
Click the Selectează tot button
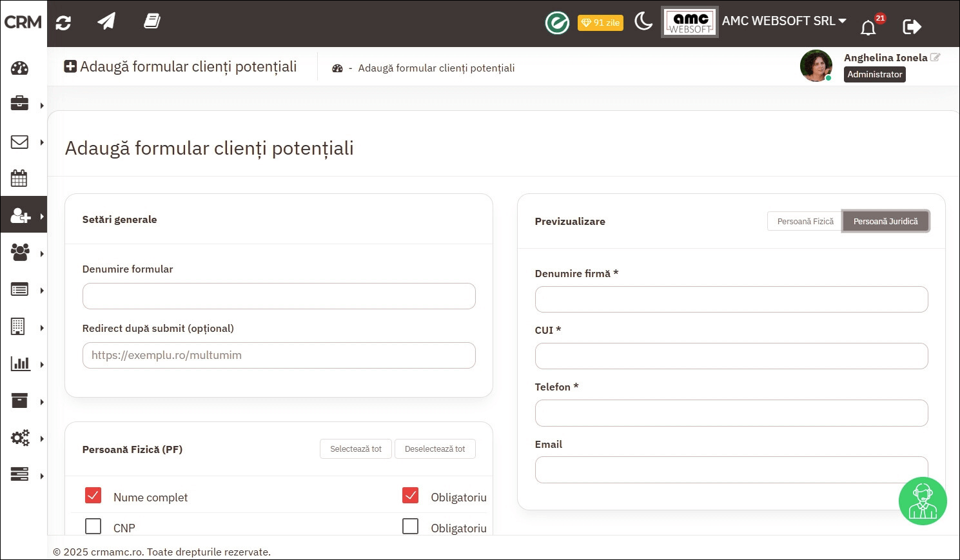[355, 449]
